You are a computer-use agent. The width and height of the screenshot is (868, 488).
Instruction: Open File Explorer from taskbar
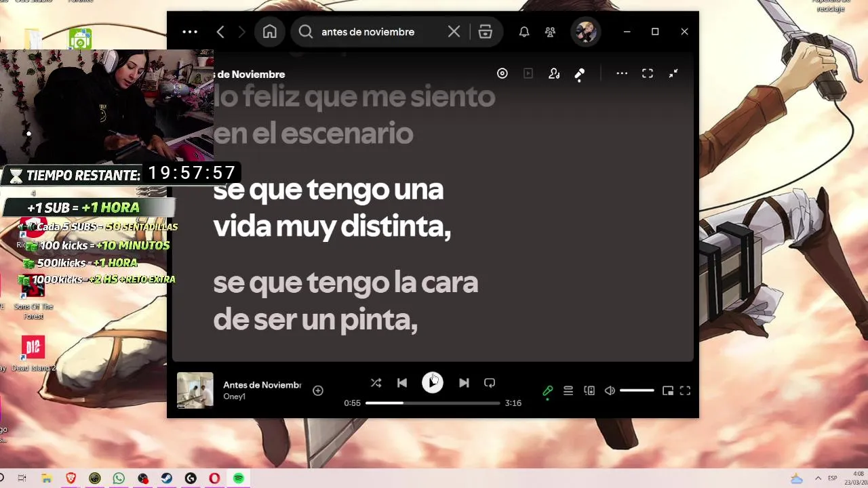[x=46, y=479]
